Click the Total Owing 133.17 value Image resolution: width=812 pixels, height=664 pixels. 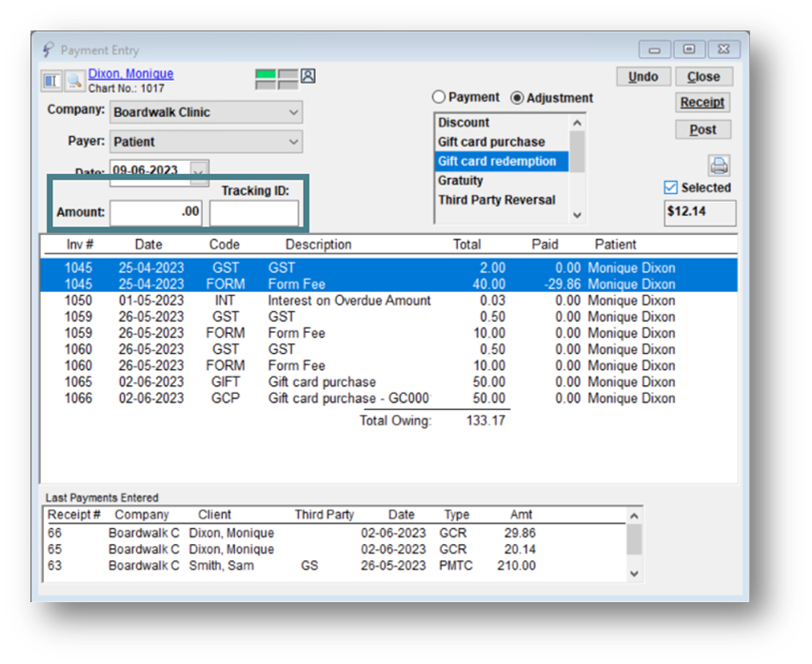point(485,420)
